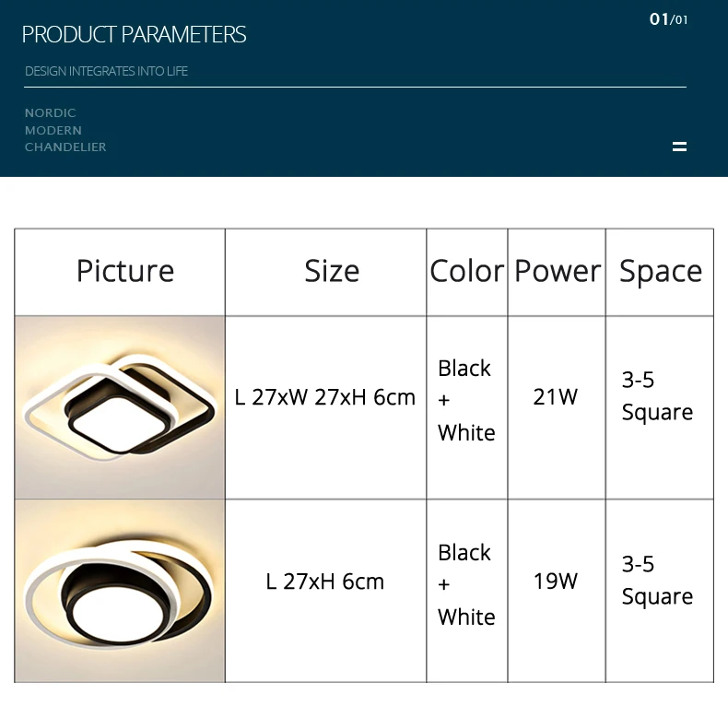The height and width of the screenshot is (717, 728).
Task: Click the 21W power cell
Action: point(556,397)
